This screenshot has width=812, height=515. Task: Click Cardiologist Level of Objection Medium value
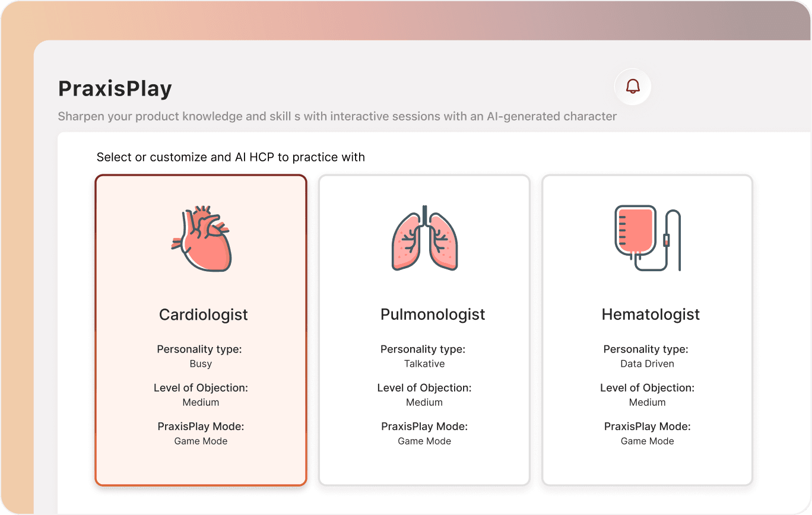(201, 402)
